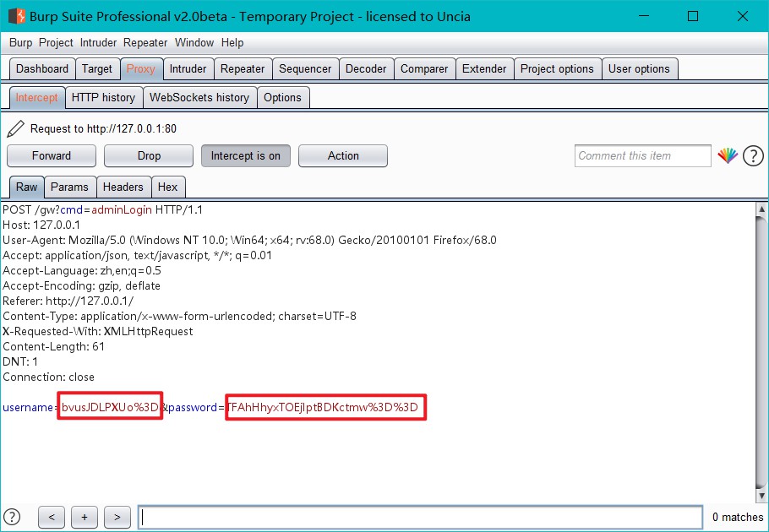The image size is (769, 532).
Task: Click the Referer header line
Action: pos(68,301)
